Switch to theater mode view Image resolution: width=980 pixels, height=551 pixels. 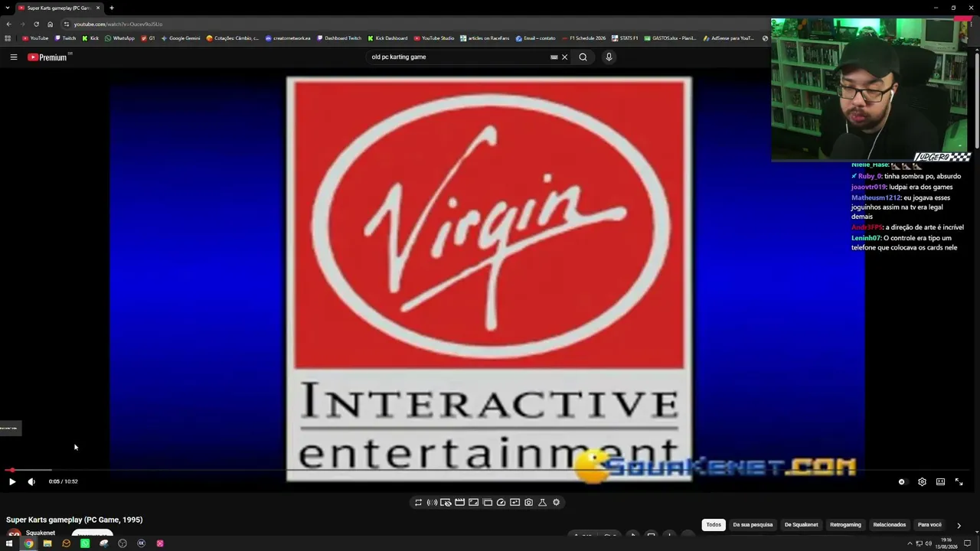coord(940,481)
